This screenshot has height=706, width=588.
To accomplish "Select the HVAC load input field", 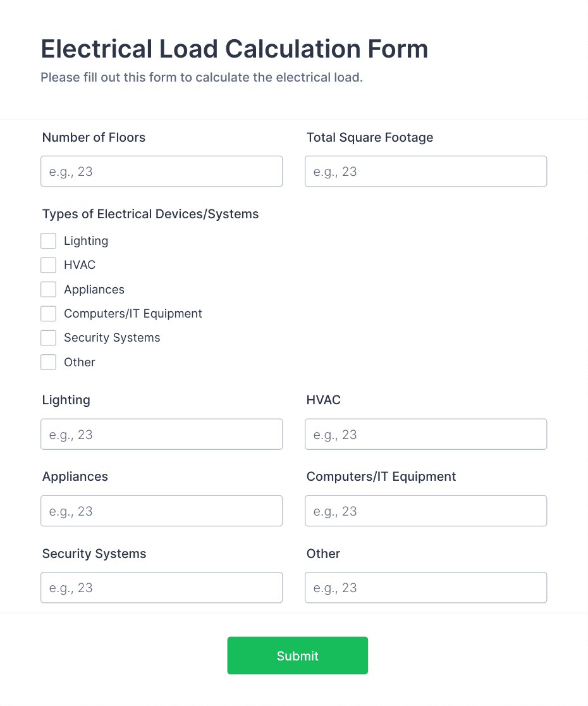I will (426, 434).
